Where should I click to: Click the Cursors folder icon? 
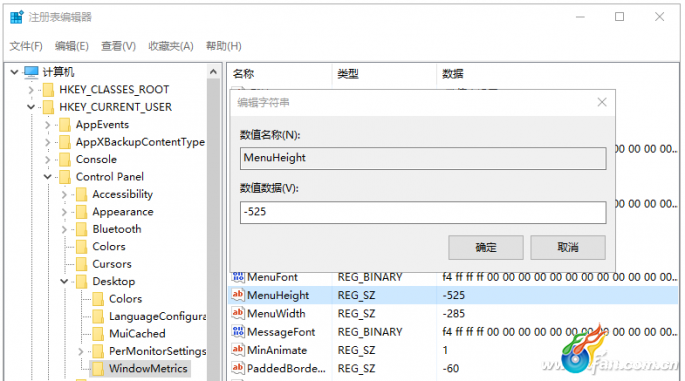[81, 264]
